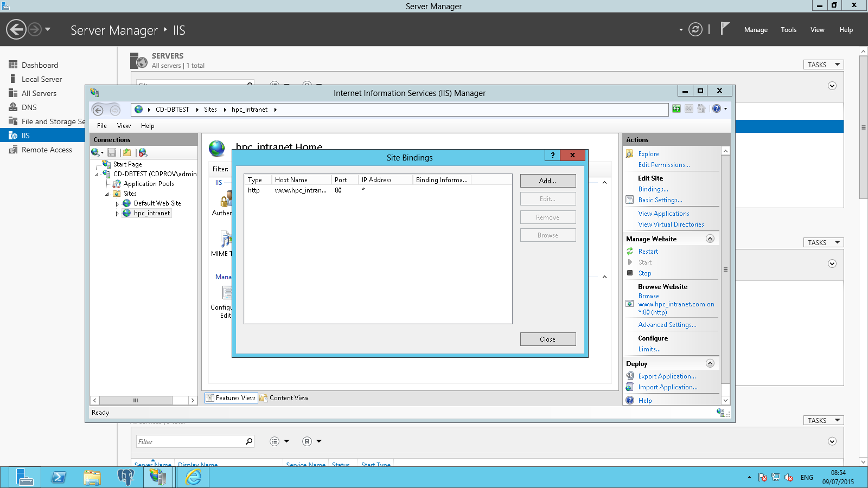Stop the website from Actions pane
868x488 pixels.
pos(644,273)
